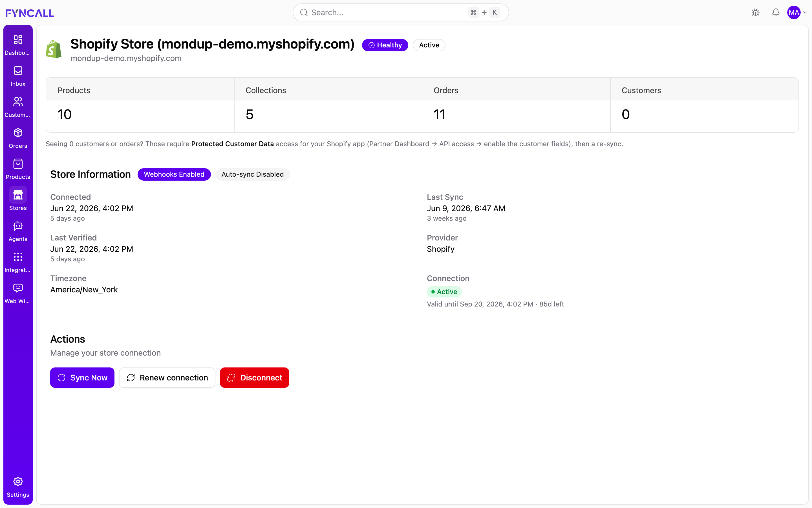Click the Active badge beside the title
Image resolution: width=812 pixels, height=508 pixels.
click(429, 45)
